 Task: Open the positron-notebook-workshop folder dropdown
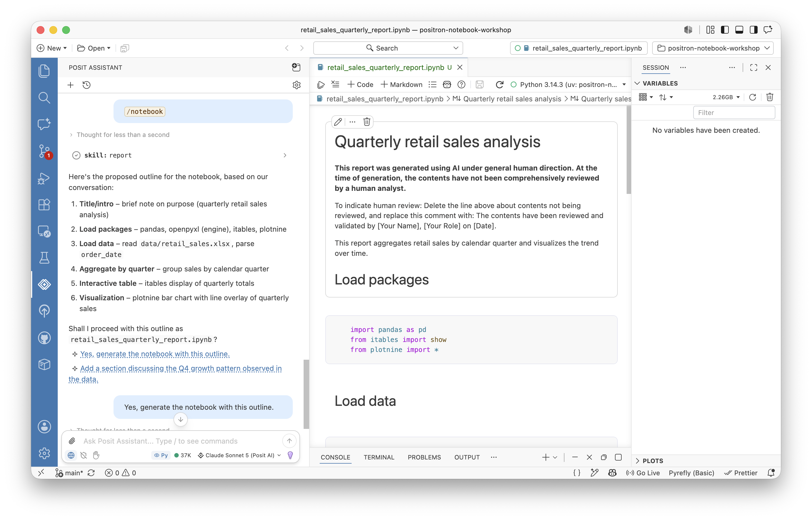coord(713,48)
